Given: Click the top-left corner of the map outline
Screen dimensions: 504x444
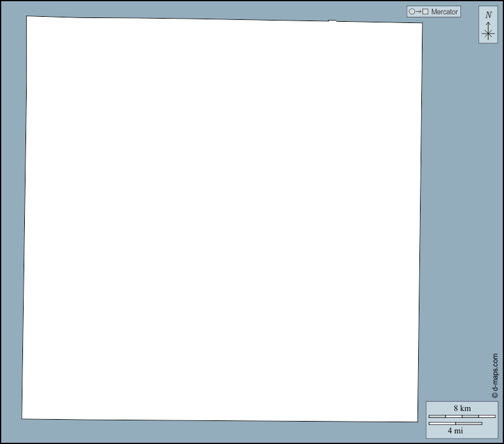Looking at the screenshot, I should point(27,16).
